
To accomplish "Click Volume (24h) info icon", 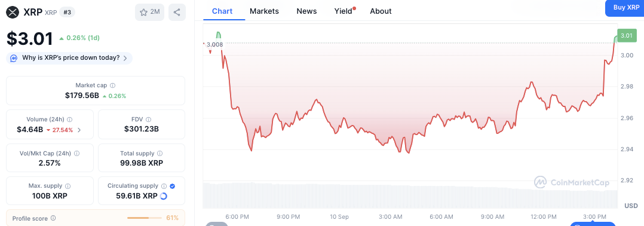I will coord(70,120).
